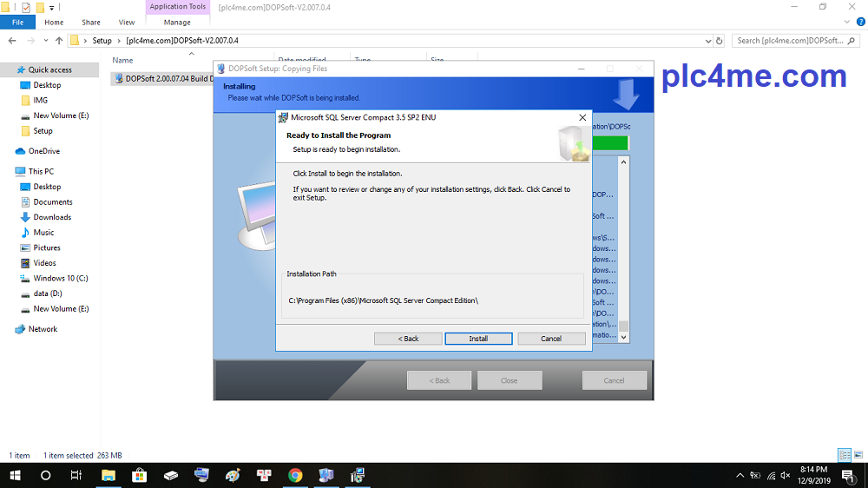Open the Customize Quick Access Toolbar dropdown
This screenshot has height=488, width=868.
click(53, 7)
